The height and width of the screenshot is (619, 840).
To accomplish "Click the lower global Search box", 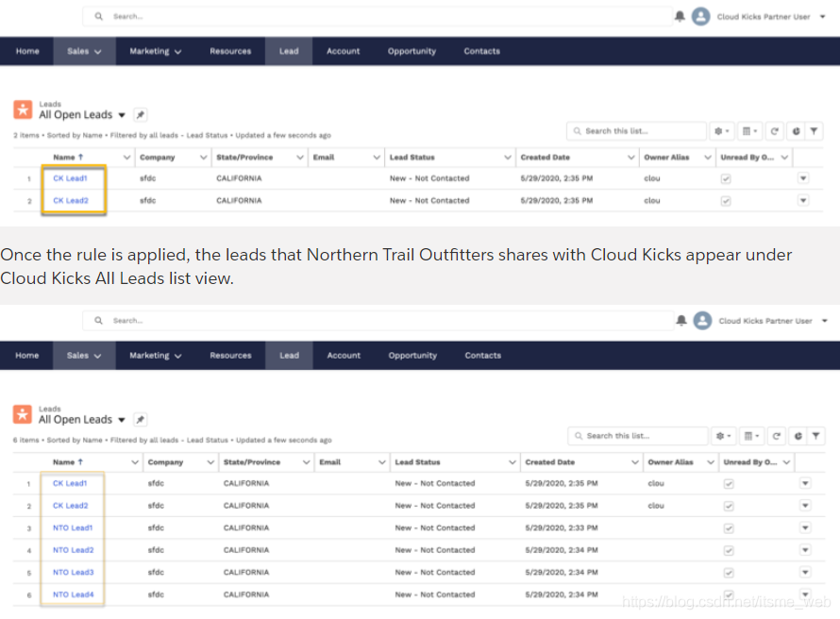I will (x=378, y=321).
